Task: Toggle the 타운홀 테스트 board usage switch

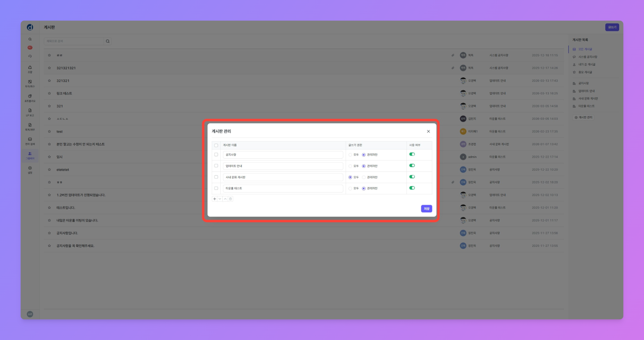Action: 412,188
